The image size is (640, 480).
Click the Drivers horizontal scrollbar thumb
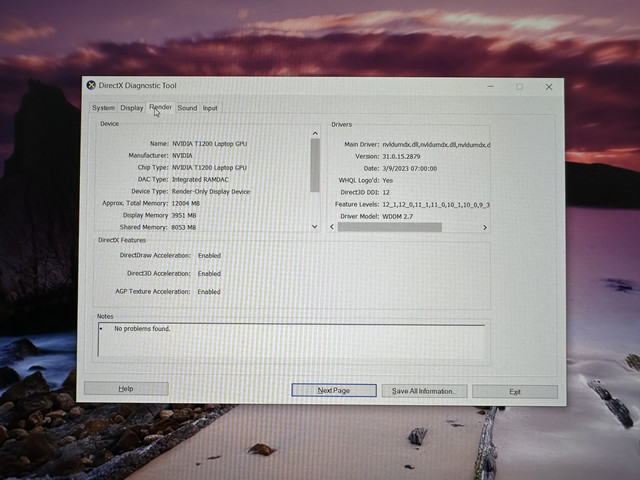[x=390, y=227]
